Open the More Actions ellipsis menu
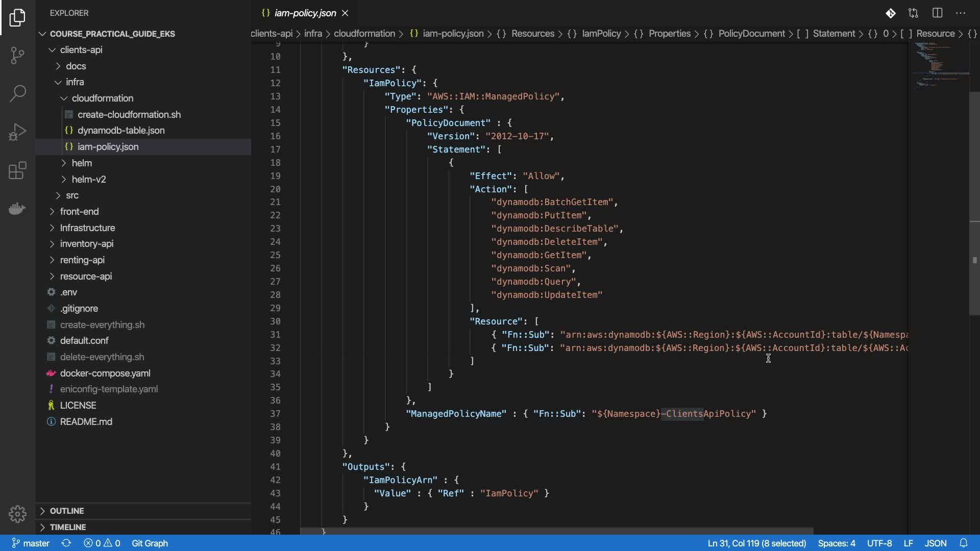980x551 pixels. [961, 13]
